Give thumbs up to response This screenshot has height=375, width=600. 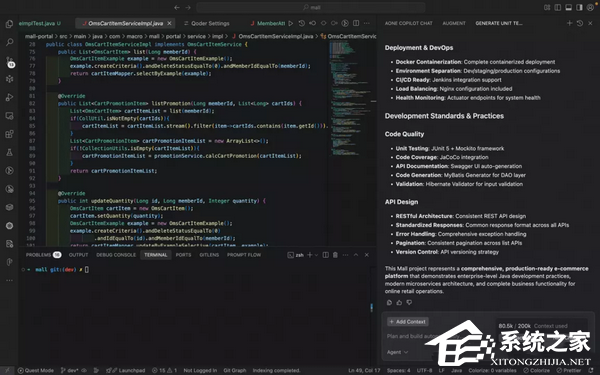399,303
